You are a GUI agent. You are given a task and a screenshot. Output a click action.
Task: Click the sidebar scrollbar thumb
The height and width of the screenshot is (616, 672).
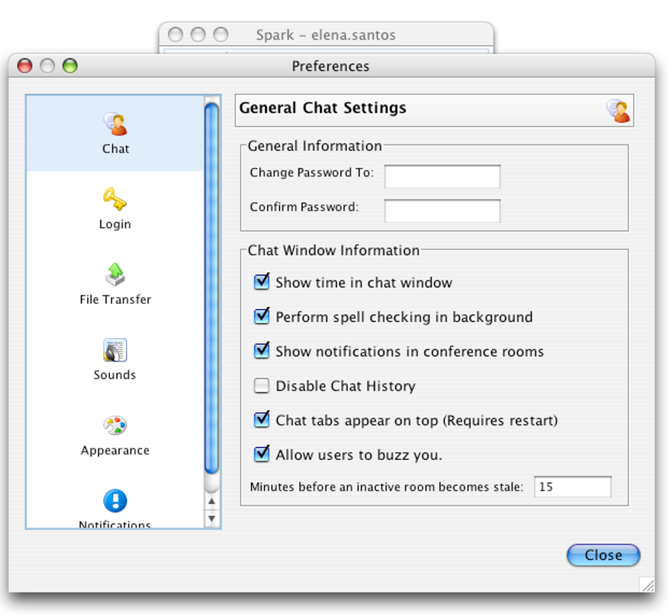(x=211, y=288)
